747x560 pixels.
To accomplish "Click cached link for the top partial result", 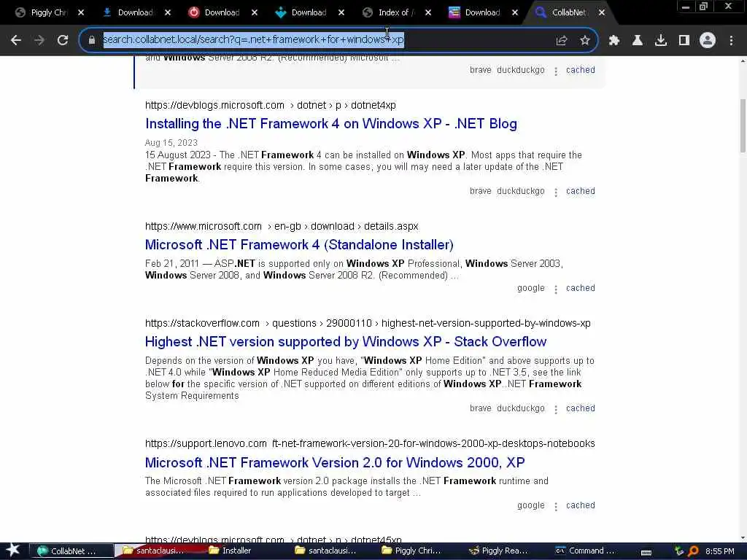I will (580, 70).
